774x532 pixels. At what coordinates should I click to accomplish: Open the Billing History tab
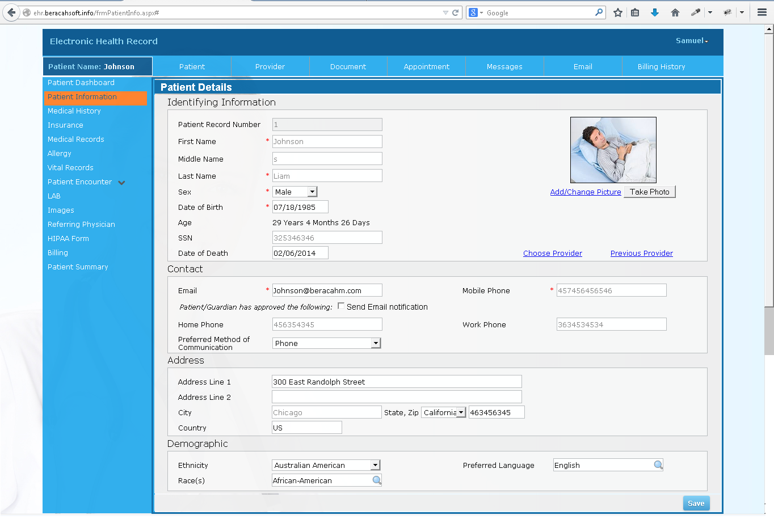662,66
